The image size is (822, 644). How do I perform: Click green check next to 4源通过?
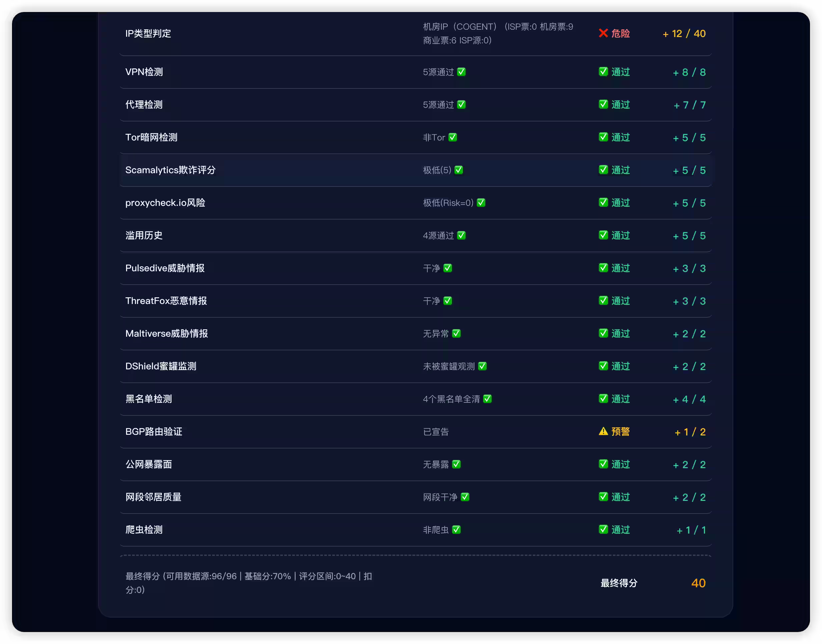[461, 235]
